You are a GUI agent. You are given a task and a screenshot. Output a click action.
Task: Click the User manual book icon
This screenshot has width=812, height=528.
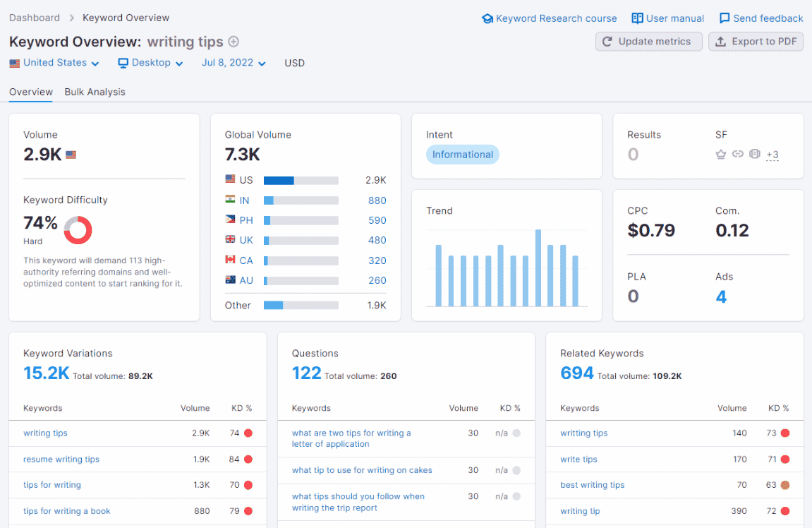pyautogui.click(x=637, y=18)
